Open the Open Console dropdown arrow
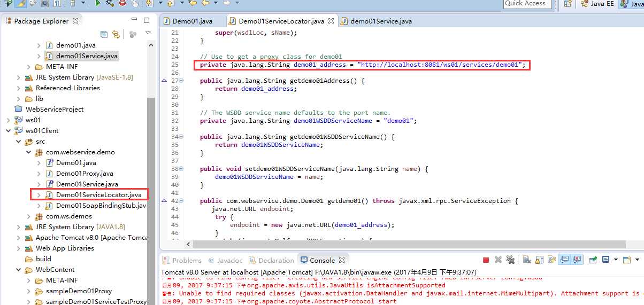Screen dimensions: 644x305 click(x=637, y=260)
